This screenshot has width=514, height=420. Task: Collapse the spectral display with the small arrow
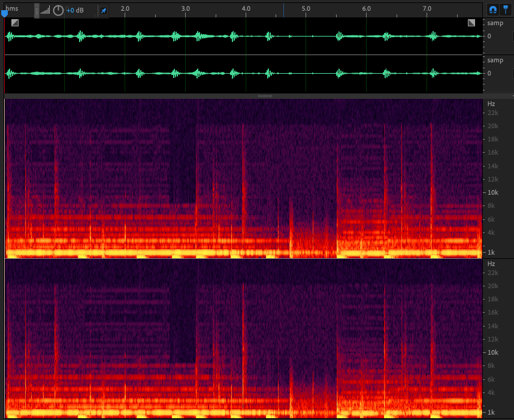point(512,96)
